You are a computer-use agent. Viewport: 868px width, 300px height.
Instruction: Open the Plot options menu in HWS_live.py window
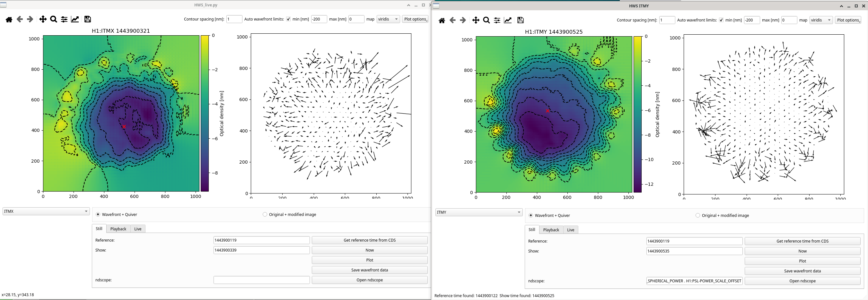pos(415,19)
